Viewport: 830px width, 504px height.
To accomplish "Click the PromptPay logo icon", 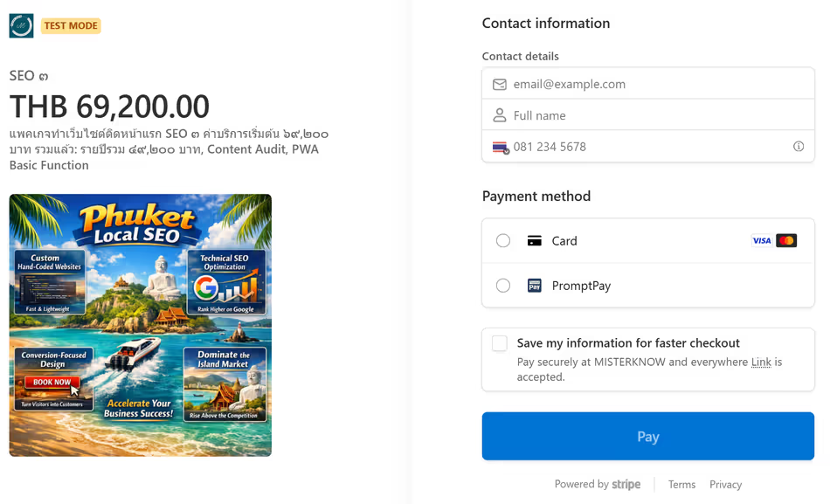I will coord(535,286).
